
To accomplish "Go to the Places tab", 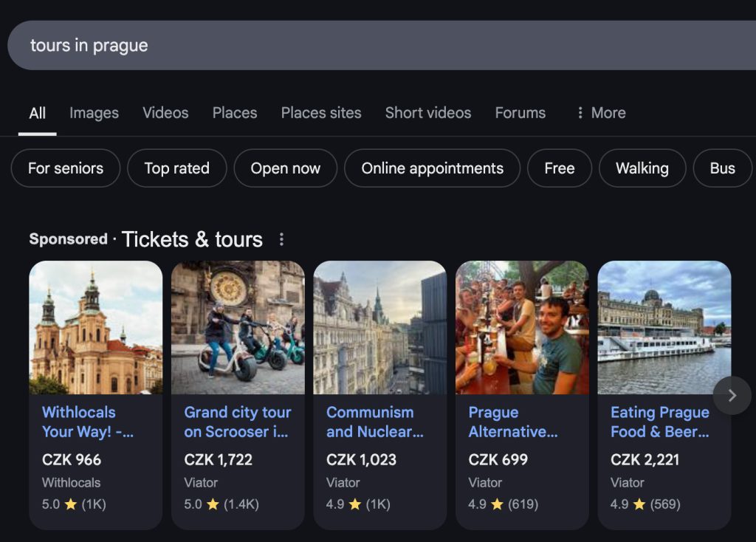I will point(235,113).
